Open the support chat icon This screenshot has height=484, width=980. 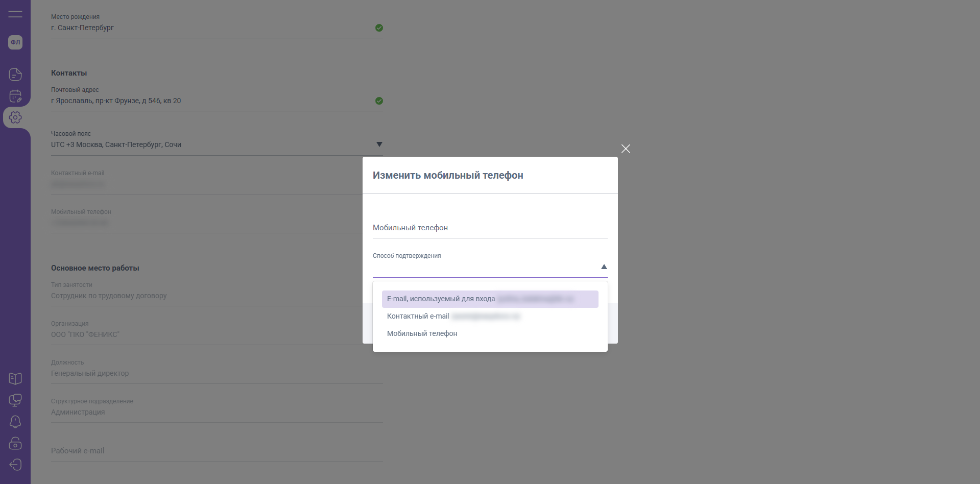pyautogui.click(x=15, y=400)
